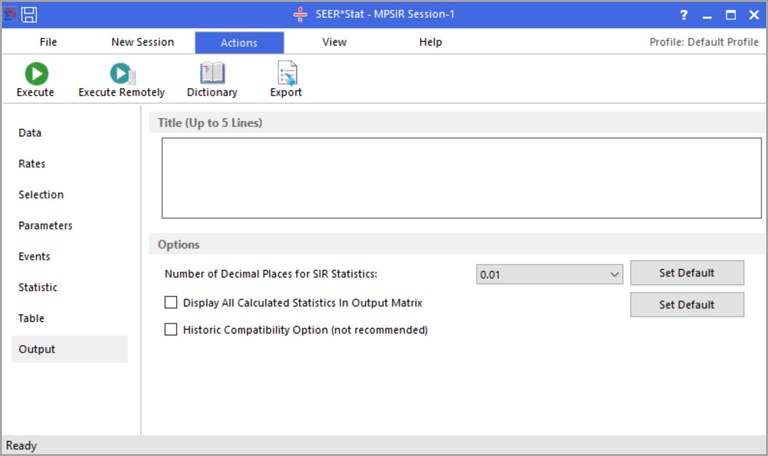
Task: Toggle Historic Compatibility Option checkbox
Action: tap(171, 329)
